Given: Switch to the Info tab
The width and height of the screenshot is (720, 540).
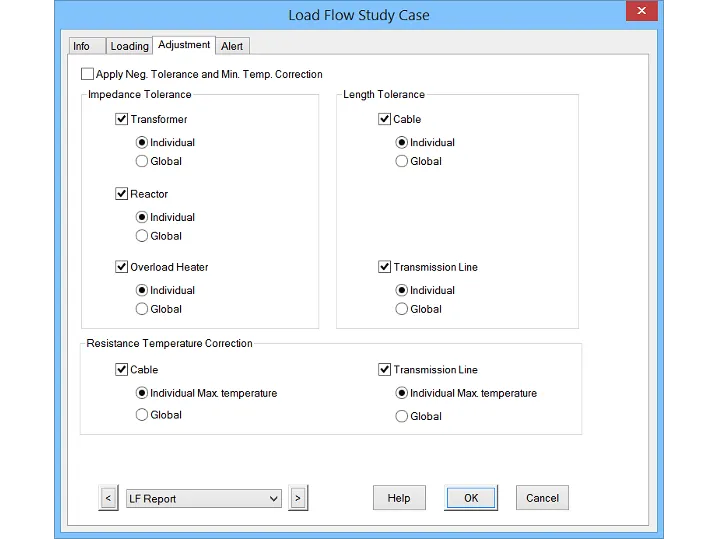Looking at the screenshot, I should [87, 46].
